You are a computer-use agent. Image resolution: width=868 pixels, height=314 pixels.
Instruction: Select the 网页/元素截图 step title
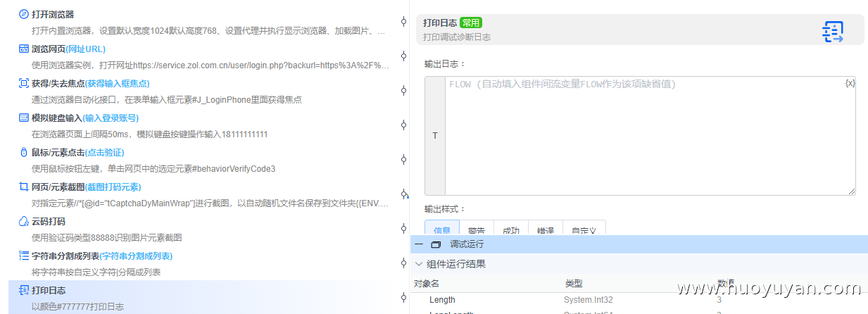pyautogui.click(x=58, y=187)
